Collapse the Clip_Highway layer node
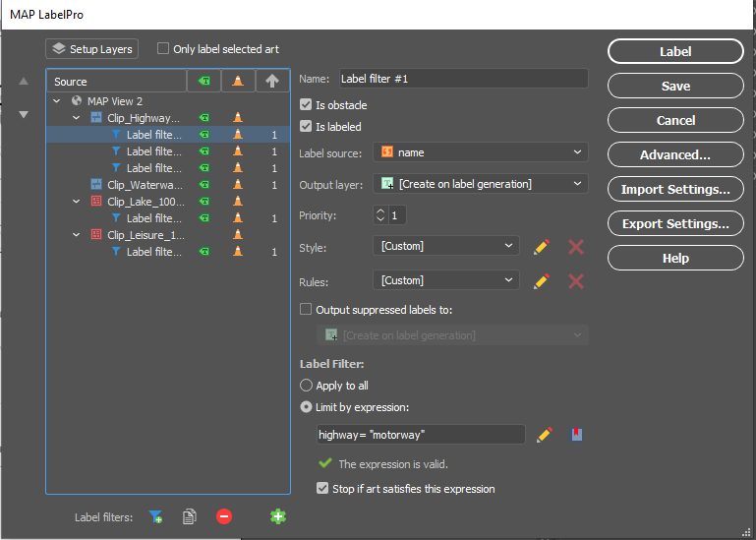 (x=76, y=118)
